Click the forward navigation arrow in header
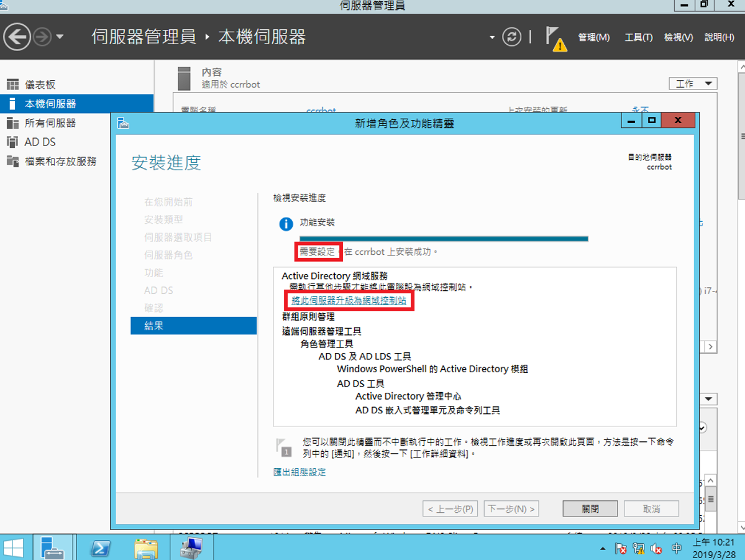The image size is (745, 560). point(42,37)
